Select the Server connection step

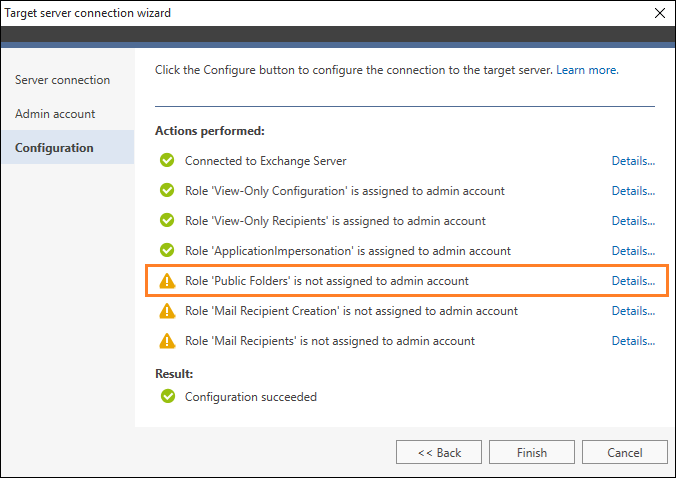(63, 80)
